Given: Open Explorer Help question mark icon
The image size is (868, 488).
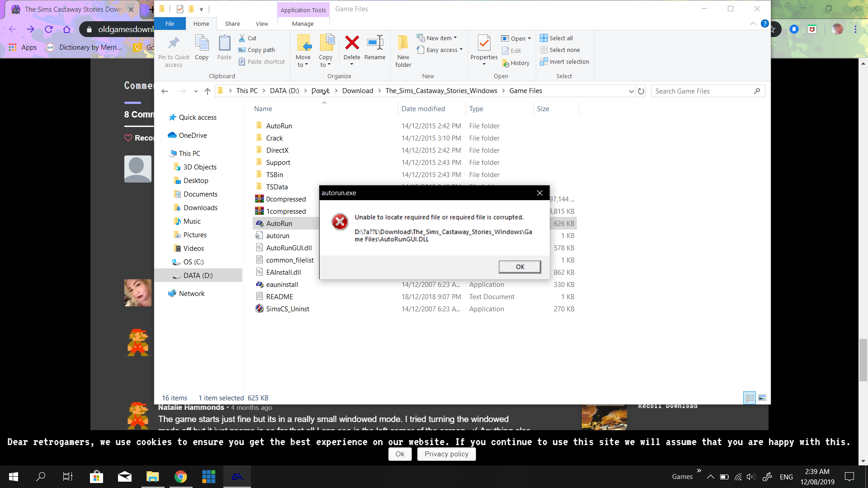Looking at the screenshot, I should (x=764, y=23).
